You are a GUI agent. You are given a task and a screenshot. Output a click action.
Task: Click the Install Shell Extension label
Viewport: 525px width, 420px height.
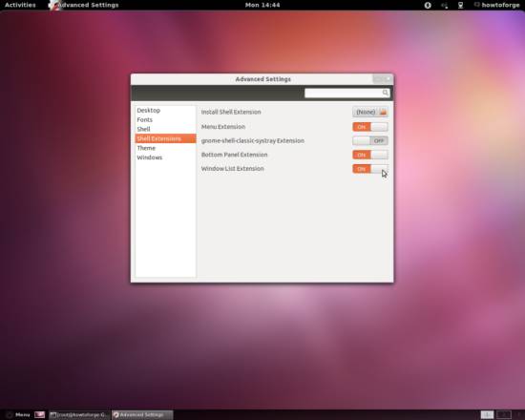pos(231,112)
